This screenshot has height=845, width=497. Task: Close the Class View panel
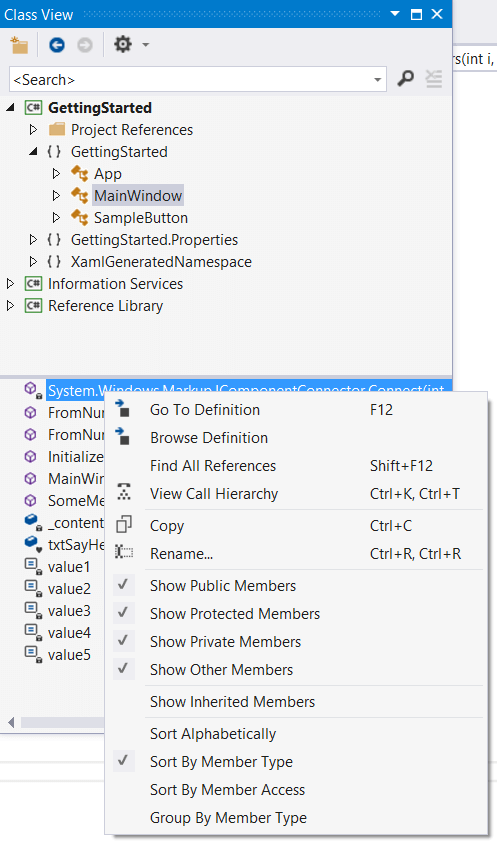(x=437, y=14)
